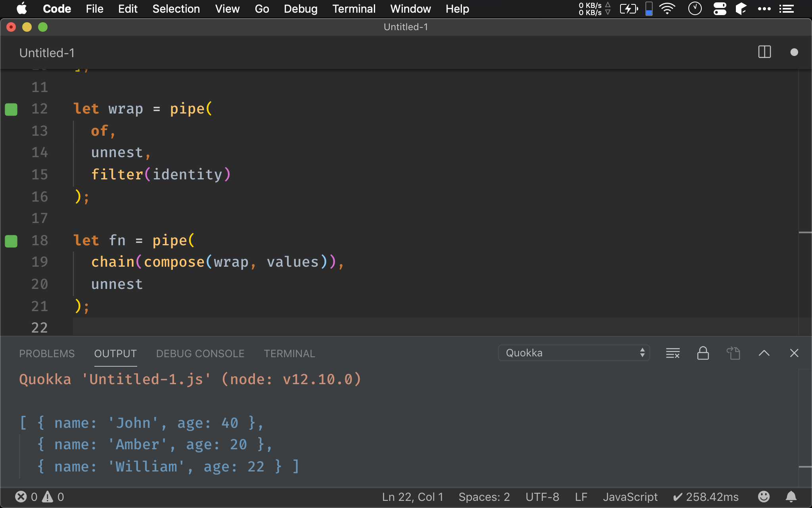Click the warnings count in status bar
This screenshot has height=508, width=812.
[x=53, y=497]
